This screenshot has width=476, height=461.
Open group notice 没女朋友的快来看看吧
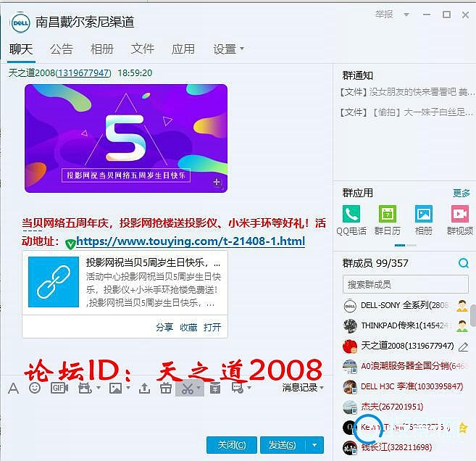(406, 92)
